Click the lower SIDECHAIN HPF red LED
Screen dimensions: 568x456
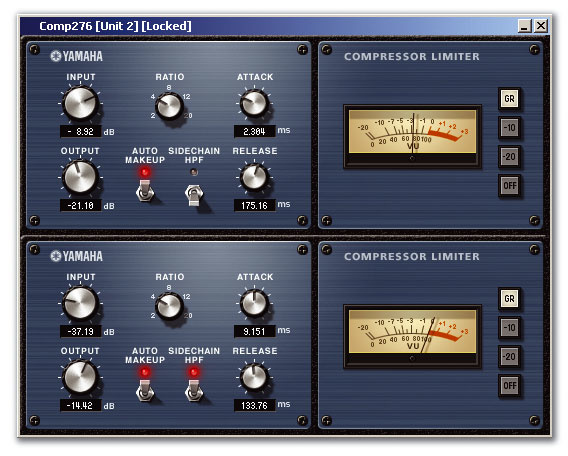194,372
